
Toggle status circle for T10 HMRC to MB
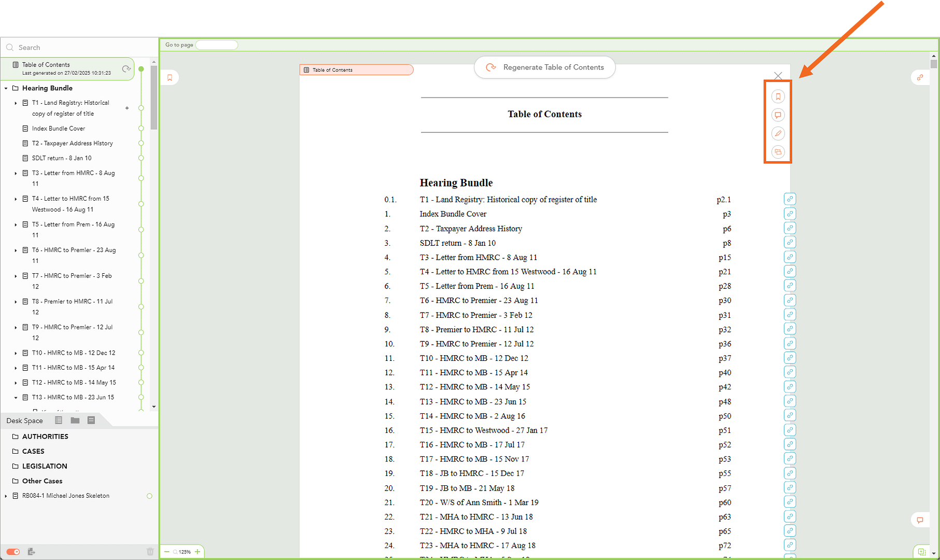[141, 353]
